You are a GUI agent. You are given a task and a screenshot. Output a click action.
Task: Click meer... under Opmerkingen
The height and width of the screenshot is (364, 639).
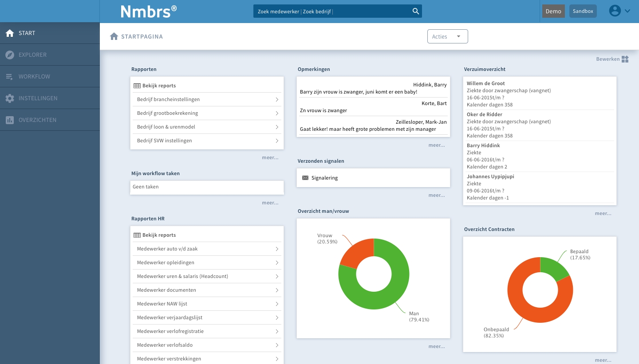tap(437, 145)
